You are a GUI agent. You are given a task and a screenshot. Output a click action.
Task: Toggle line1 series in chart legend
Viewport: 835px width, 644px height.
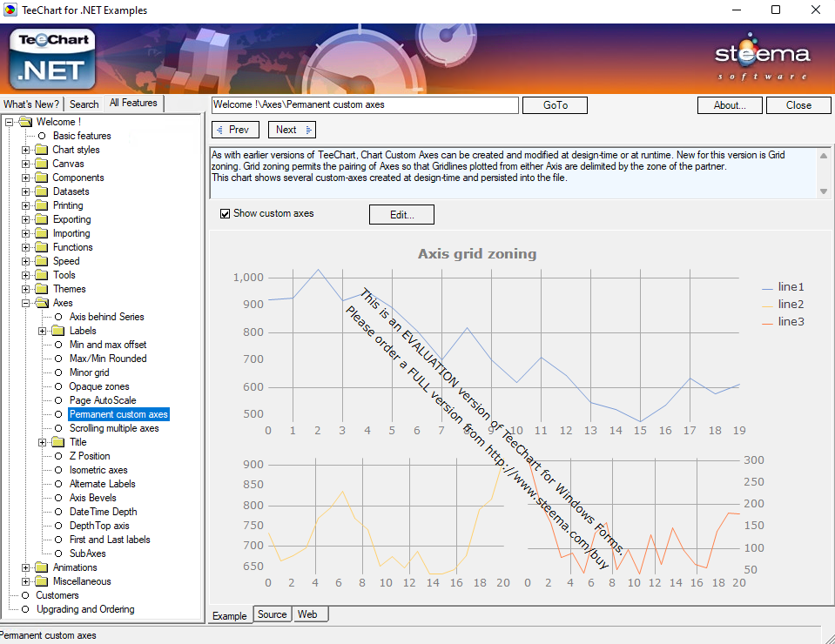(783, 287)
